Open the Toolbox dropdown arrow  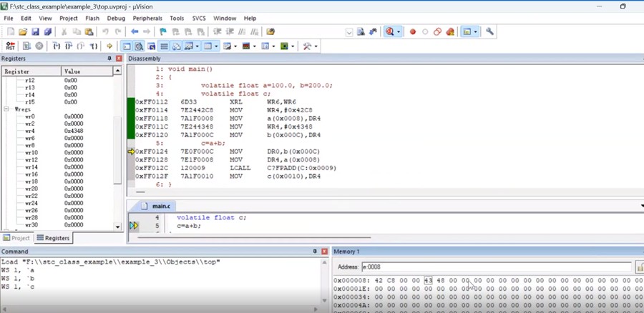tap(316, 46)
